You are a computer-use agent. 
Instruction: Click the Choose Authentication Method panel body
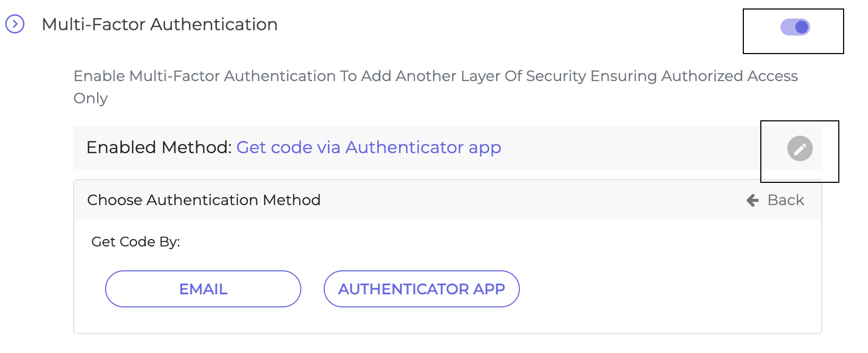[x=448, y=276]
